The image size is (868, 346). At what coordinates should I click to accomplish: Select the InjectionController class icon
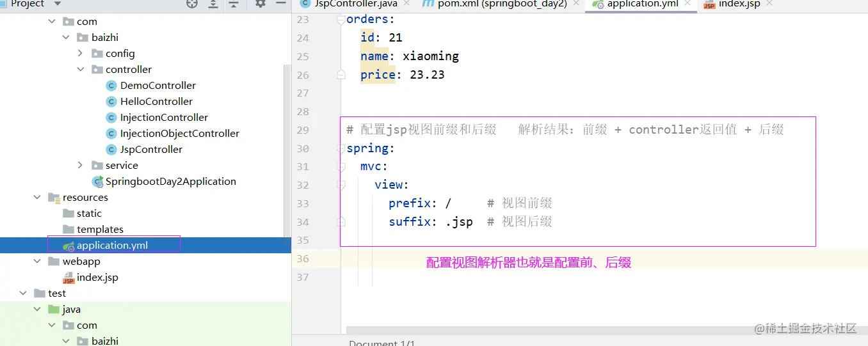click(x=111, y=118)
